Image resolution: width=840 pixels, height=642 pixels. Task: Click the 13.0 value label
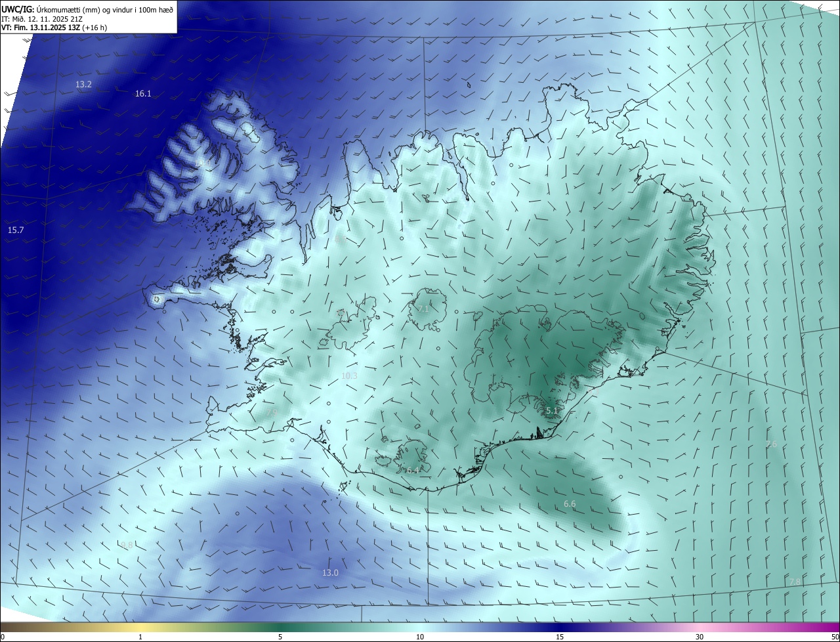tap(330, 573)
